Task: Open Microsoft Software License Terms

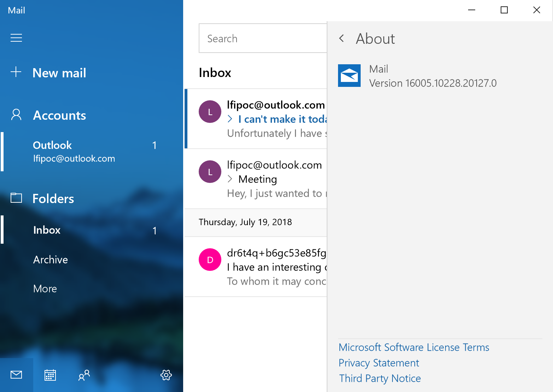Action: [414, 347]
